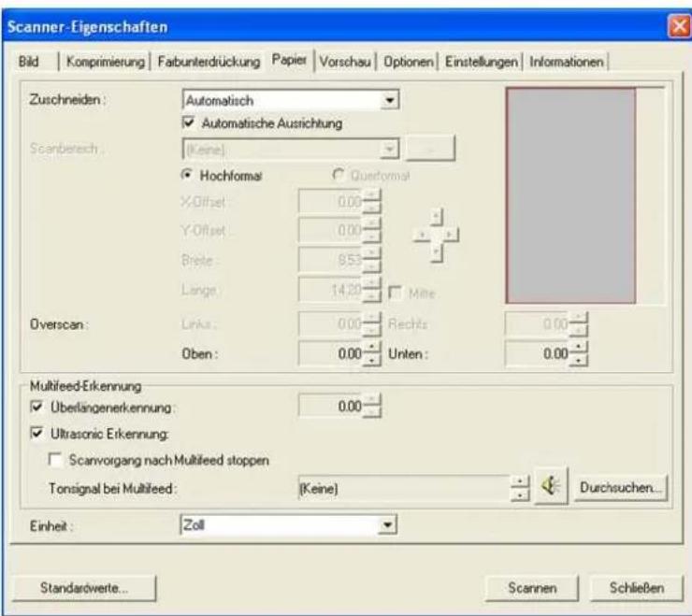Open the Komprimierung tab
692x616 pixels.
[105, 62]
